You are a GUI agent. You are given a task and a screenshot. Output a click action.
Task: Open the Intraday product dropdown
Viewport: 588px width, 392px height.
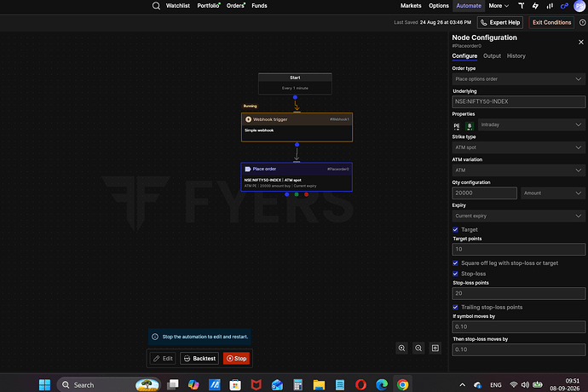pyautogui.click(x=532, y=124)
